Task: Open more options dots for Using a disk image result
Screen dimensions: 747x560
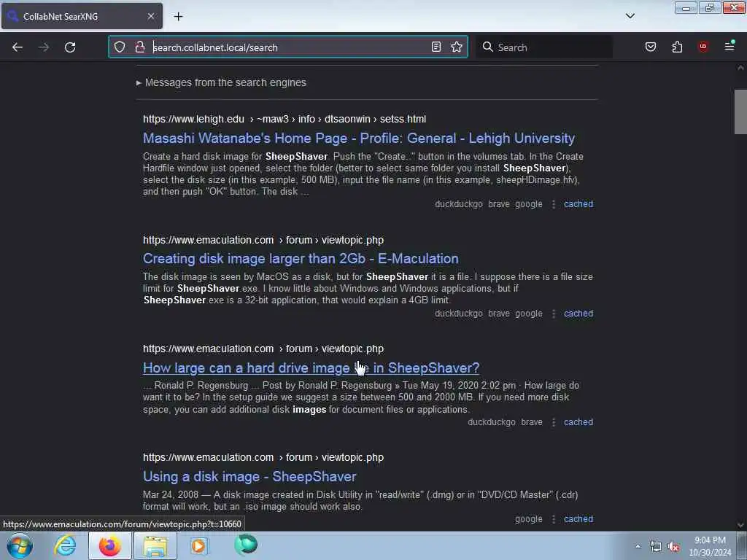Action: pyautogui.click(x=553, y=519)
